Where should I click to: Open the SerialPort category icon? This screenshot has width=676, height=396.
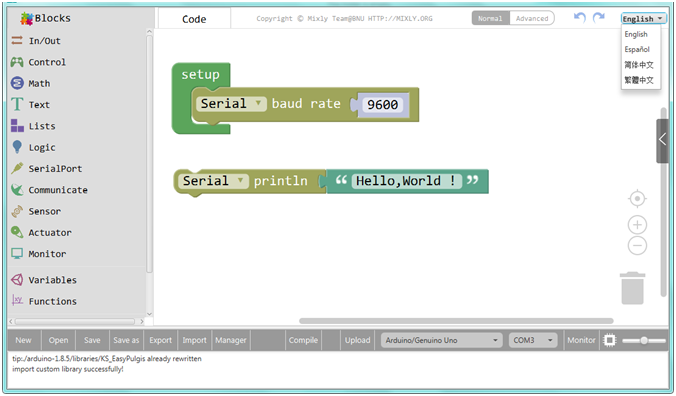click(x=17, y=168)
